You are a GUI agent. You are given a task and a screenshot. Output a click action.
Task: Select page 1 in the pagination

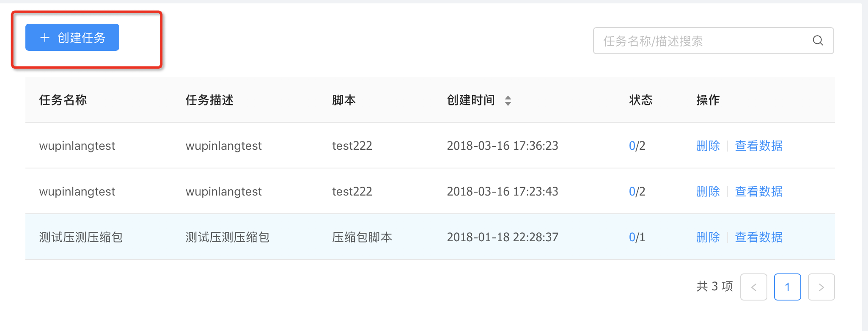[x=787, y=287]
